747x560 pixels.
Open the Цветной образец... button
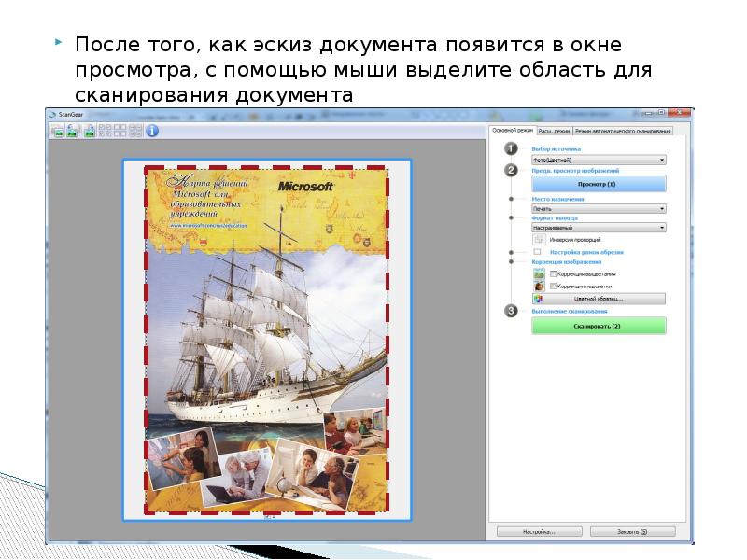[x=599, y=299]
